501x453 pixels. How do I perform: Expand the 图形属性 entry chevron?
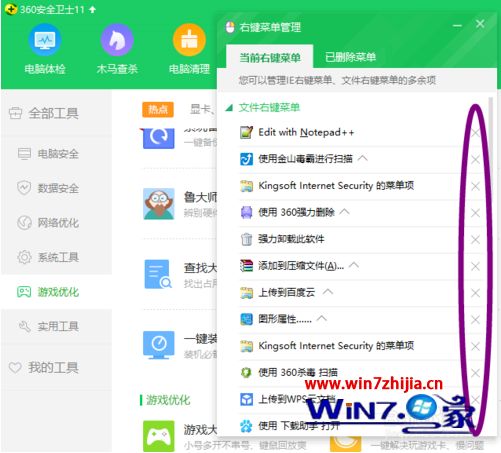tap(322, 318)
